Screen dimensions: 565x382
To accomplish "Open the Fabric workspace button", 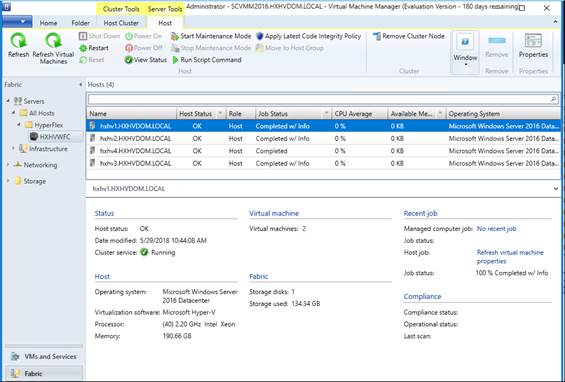I will [x=44, y=373].
